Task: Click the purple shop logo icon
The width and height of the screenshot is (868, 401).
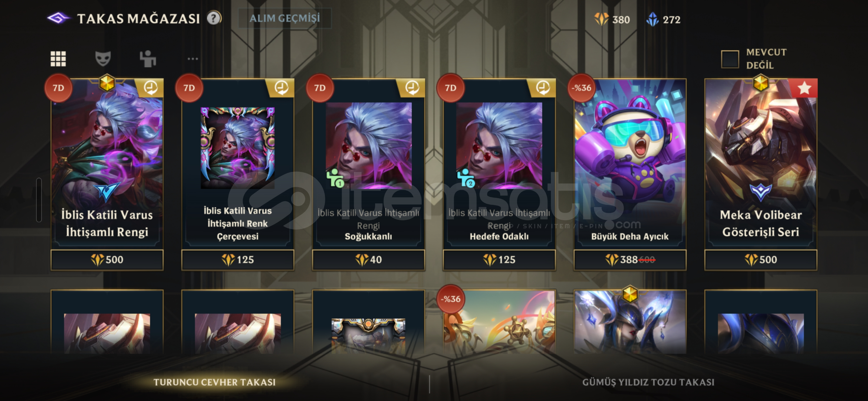Action: click(x=59, y=18)
